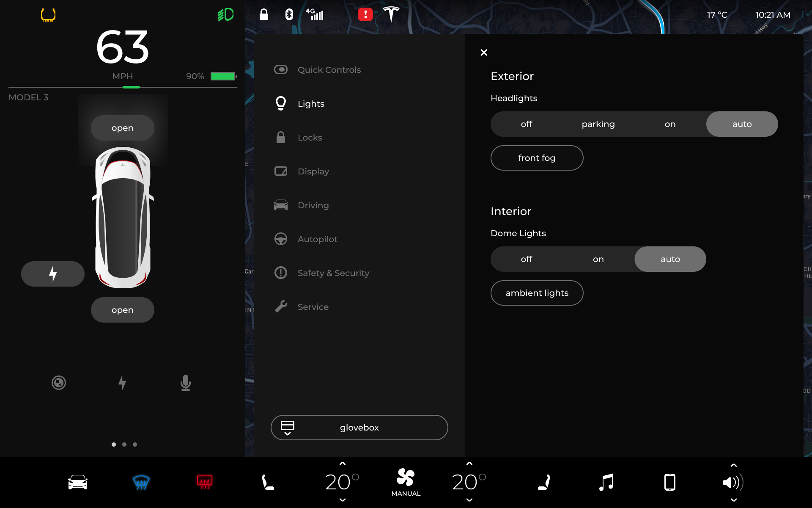The width and height of the screenshot is (812, 508).
Task: Tap the red alert warning icon
Action: pos(365,15)
